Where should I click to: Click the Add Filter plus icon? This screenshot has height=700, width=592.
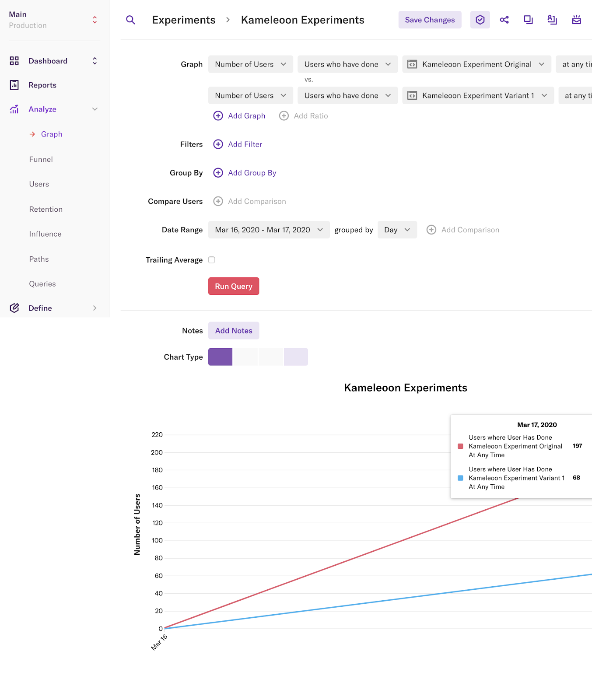[x=218, y=144]
